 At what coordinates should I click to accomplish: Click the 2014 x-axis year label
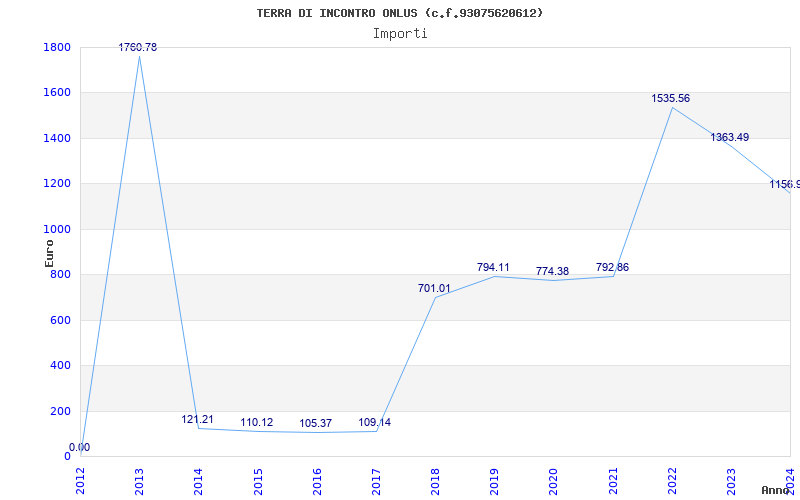pos(198,481)
